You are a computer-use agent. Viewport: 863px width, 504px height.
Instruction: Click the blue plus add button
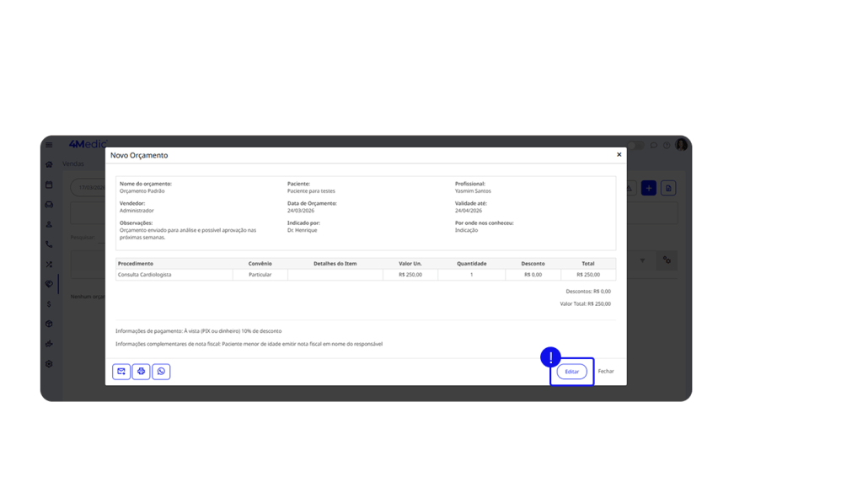coord(649,188)
